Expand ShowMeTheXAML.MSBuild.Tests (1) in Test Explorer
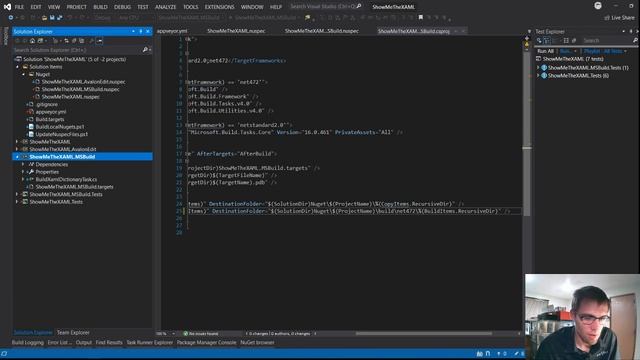The image size is (640, 360). click(538, 68)
